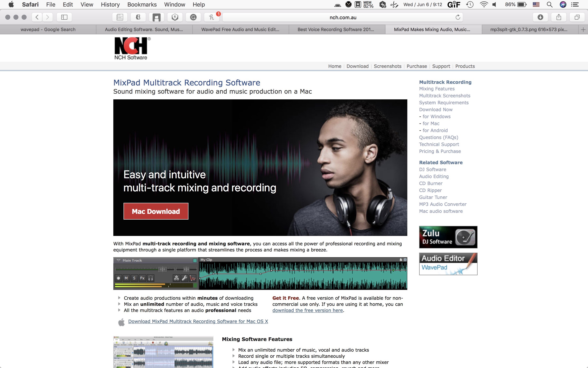Viewport: 588px width, 368px height.
Task: Open the Share sheet icon
Action: pos(559,17)
